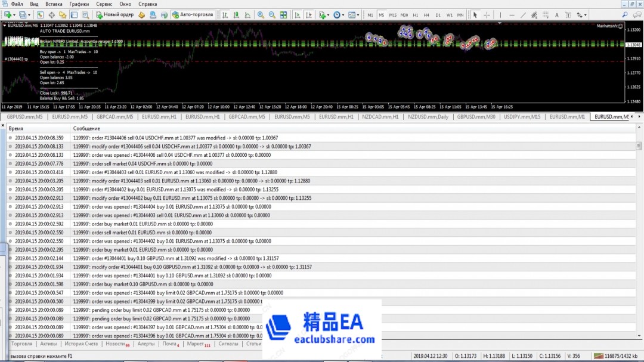Open the Strategy Tester icon
The height and width of the screenshot is (362, 644).
[85, 15]
